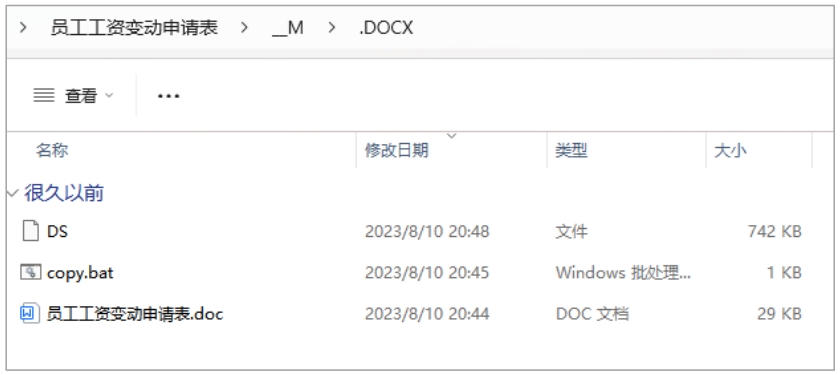Sort by 修改日期 column header

(x=396, y=150)
